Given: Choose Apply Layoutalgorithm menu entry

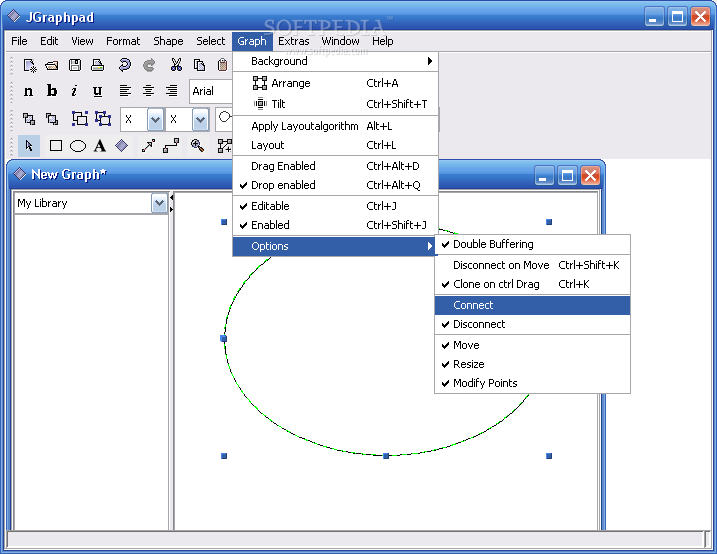Looking at the screenshot, I should click(x=335, y=126).
